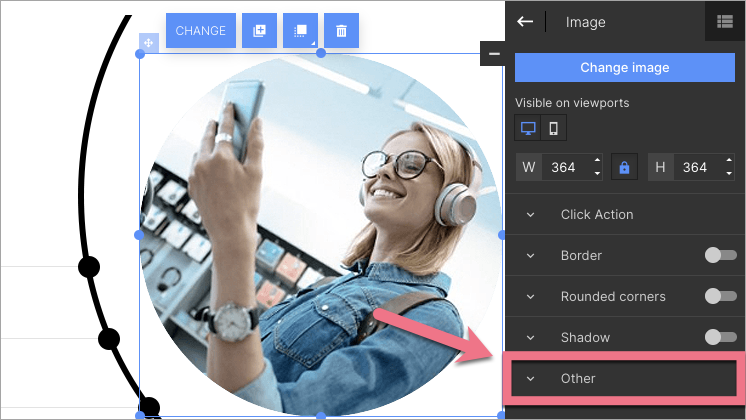The height and width of the screenshot is (420, 746).
Task: Click the width input field
Action: [566, 167]
